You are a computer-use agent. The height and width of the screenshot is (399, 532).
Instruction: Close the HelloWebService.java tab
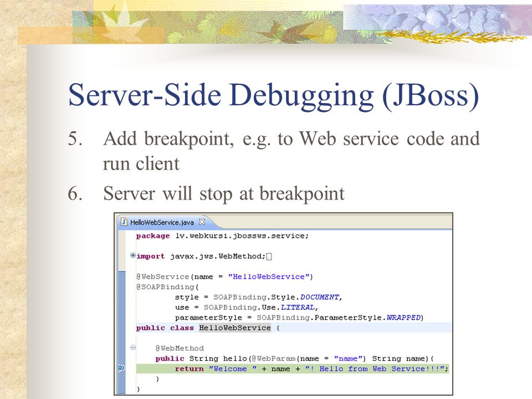[x=202, y=222]
